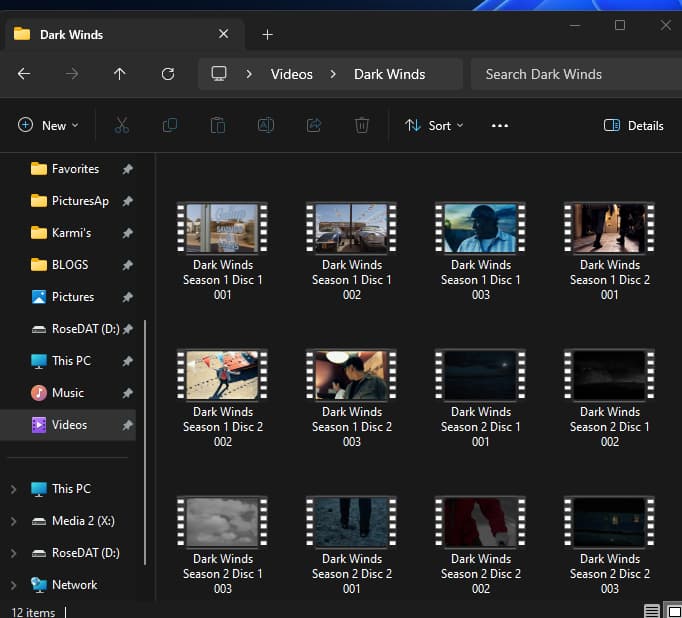Select video Season 2 Disc 2 002

[x=481, y=545]
